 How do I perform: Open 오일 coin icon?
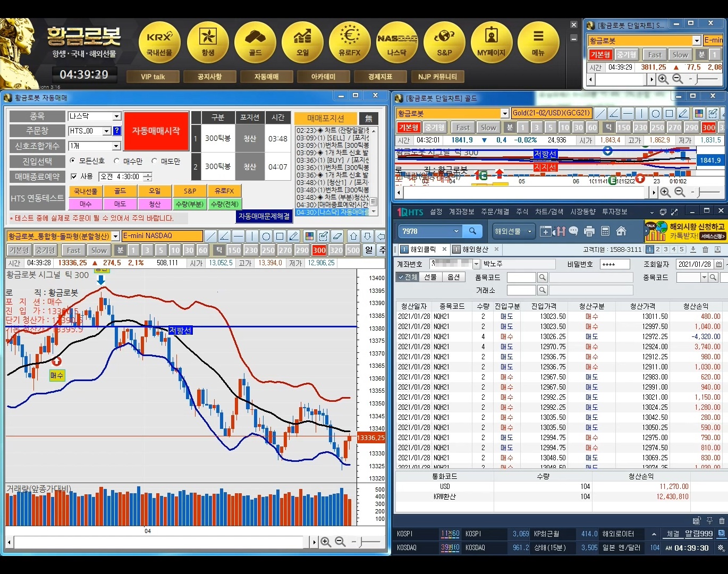point(302,43)
